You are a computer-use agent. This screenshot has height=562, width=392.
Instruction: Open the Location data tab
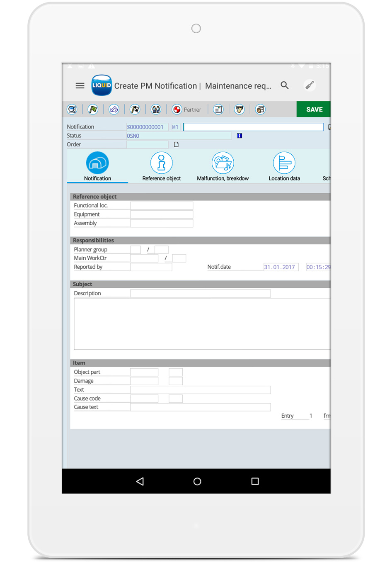point(284,167)
